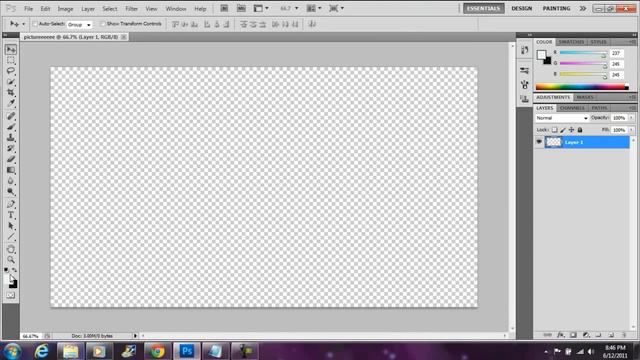Open the Filter menu
Viewport: 640px width, 360px height.
pyautogui.click(x=131, y=9)
